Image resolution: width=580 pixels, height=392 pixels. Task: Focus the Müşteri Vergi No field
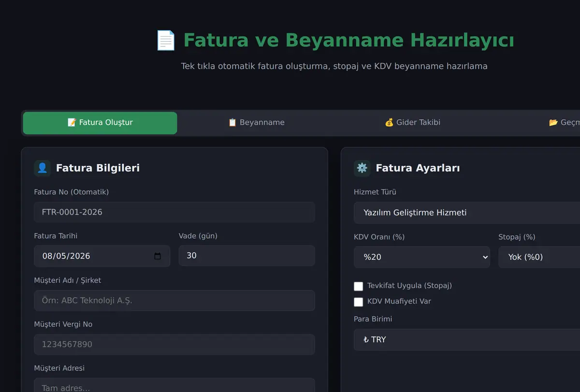(174, 345)
